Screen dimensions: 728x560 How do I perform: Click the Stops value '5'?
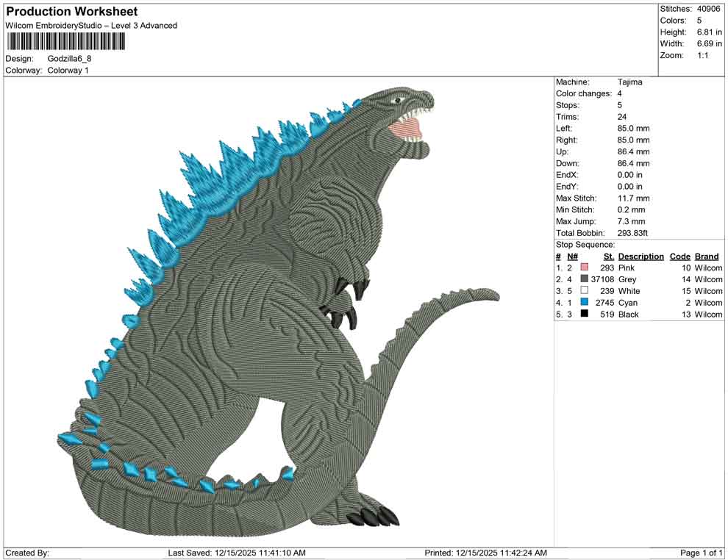620,105
